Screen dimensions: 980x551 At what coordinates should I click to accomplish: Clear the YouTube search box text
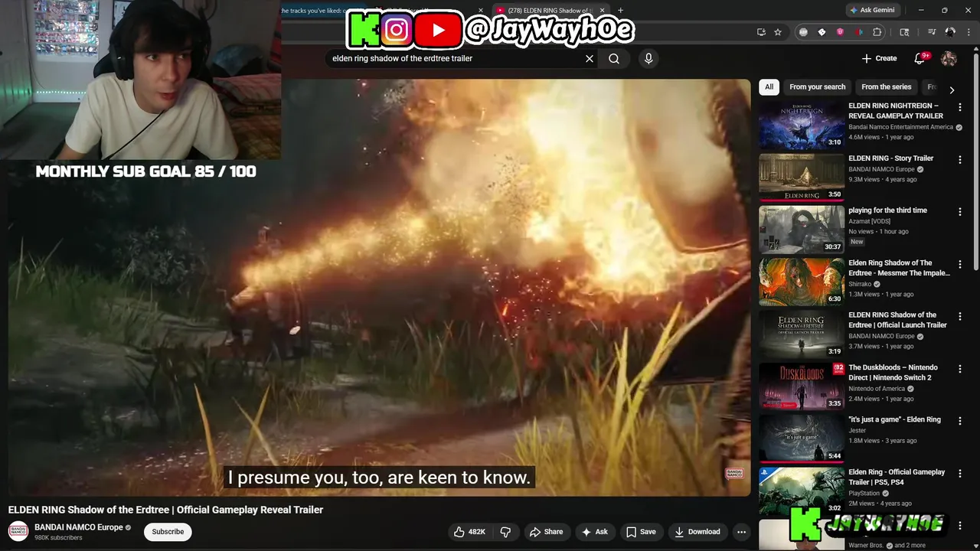pos(590,58)
